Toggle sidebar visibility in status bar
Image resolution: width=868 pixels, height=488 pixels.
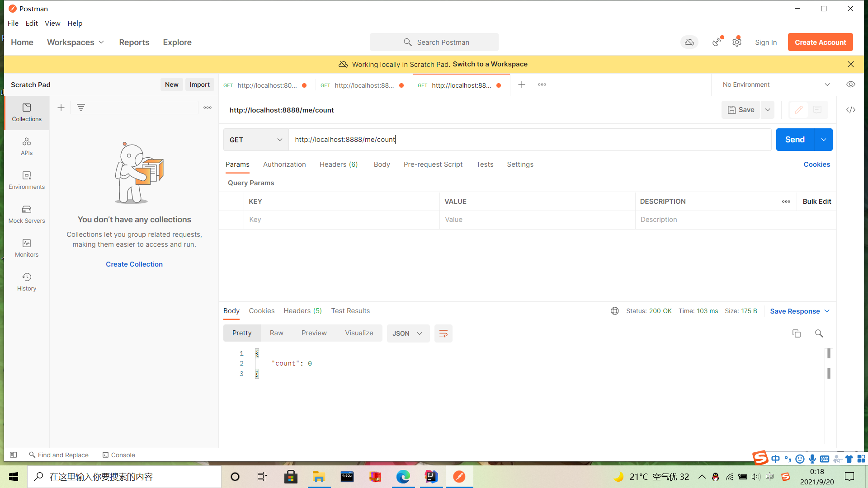pos(14,455)
